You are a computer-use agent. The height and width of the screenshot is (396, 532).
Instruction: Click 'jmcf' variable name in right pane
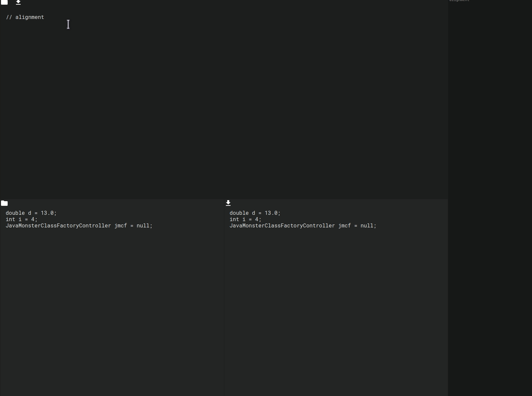[x=344, y=226]
